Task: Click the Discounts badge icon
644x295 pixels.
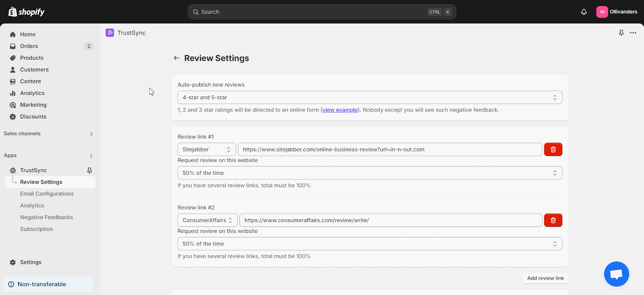Action: click(13, 116)
